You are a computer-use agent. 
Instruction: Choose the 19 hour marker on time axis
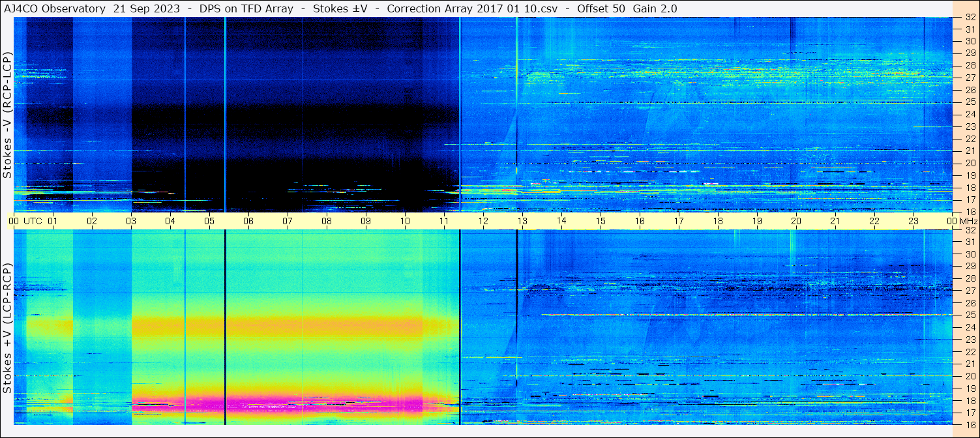pos(757,221)
